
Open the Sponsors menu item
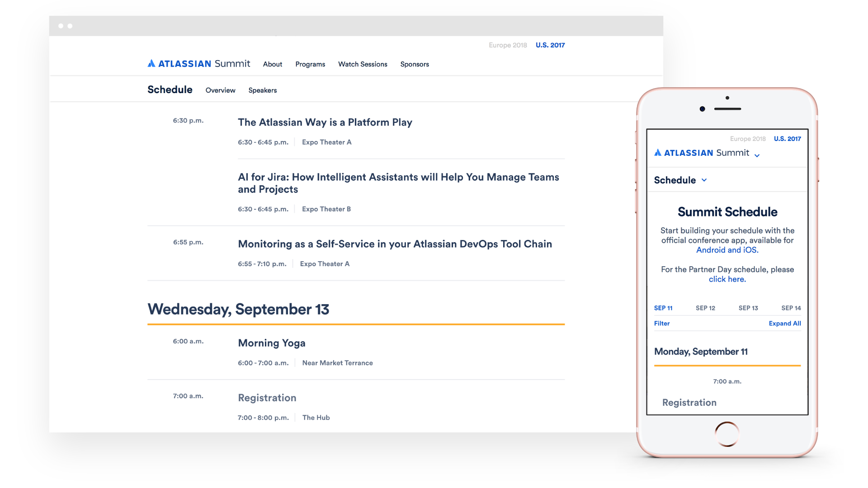point(415,64)
